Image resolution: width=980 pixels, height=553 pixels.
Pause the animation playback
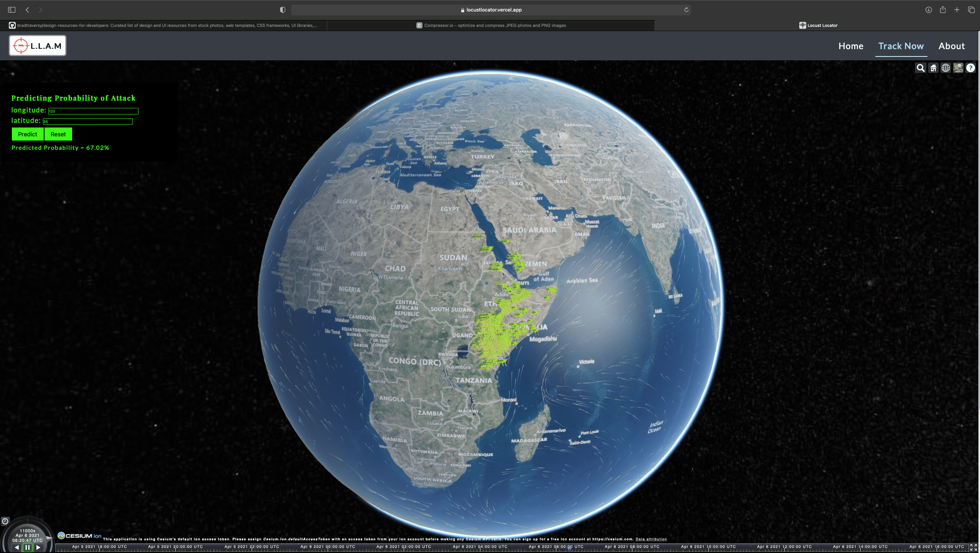(x=27, y=548)
